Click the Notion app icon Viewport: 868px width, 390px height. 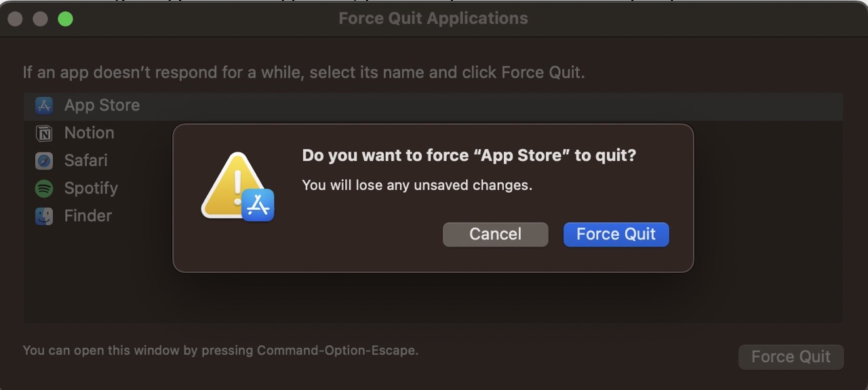pyautogui.click(x=44, y=134)
